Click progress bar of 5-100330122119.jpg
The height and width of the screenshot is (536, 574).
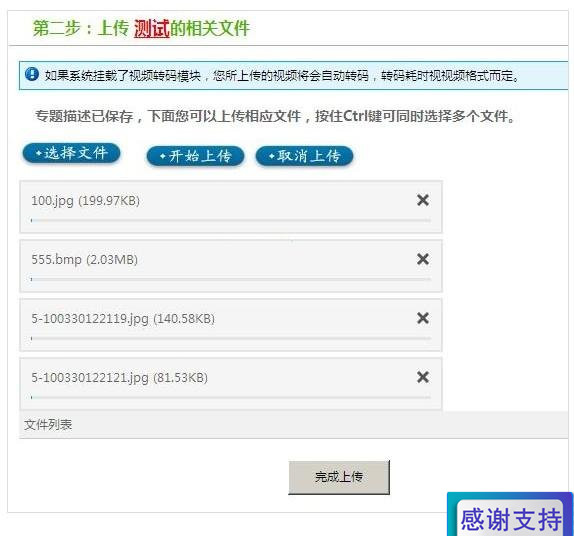pos(231,338)
